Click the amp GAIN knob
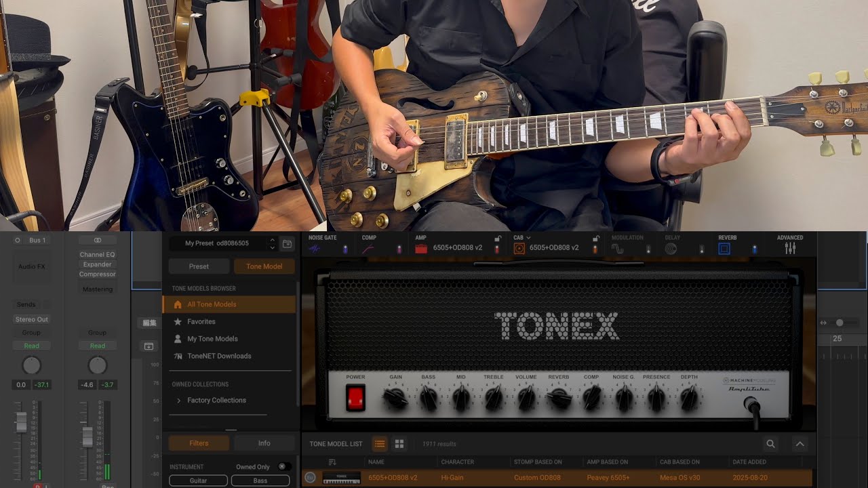Viewport: 868px width, 488px height. (395, 399)
